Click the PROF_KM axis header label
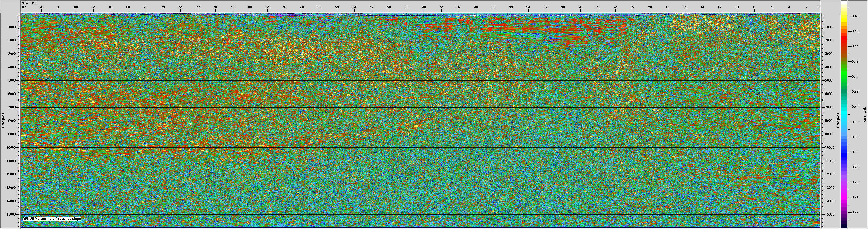Screen dimensions: 868x229 (29, 3)
